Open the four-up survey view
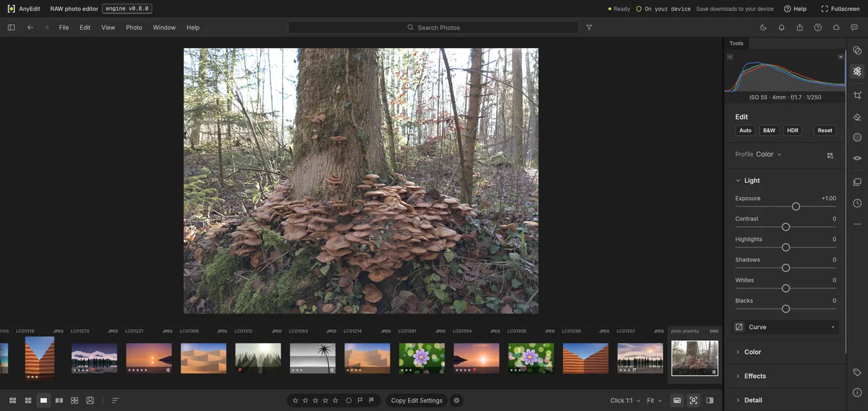The image size is (868, 411). click(x=74, y=400)
